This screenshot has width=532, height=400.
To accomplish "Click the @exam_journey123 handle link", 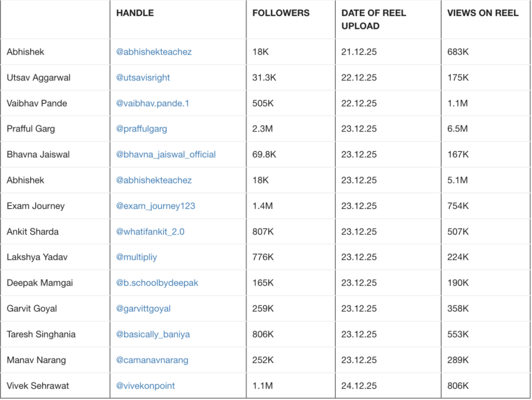I will pyautogui.click(x=155, y=206).
